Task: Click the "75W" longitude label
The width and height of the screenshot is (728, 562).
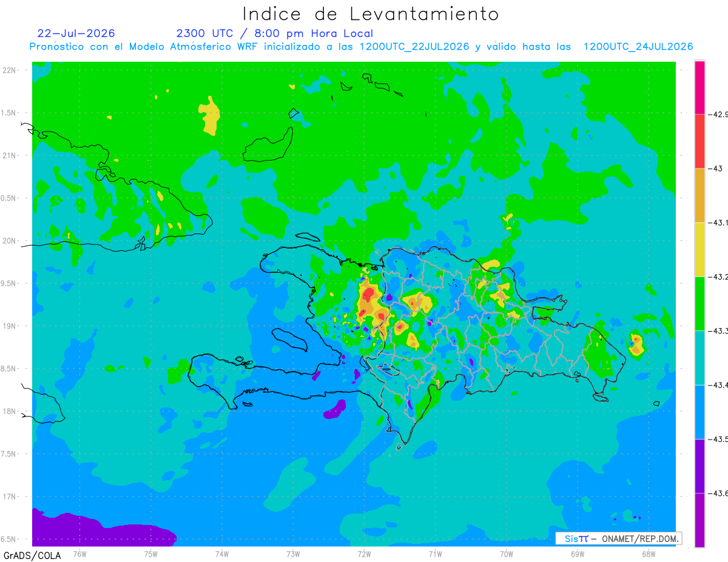Action: coord(151,554)
